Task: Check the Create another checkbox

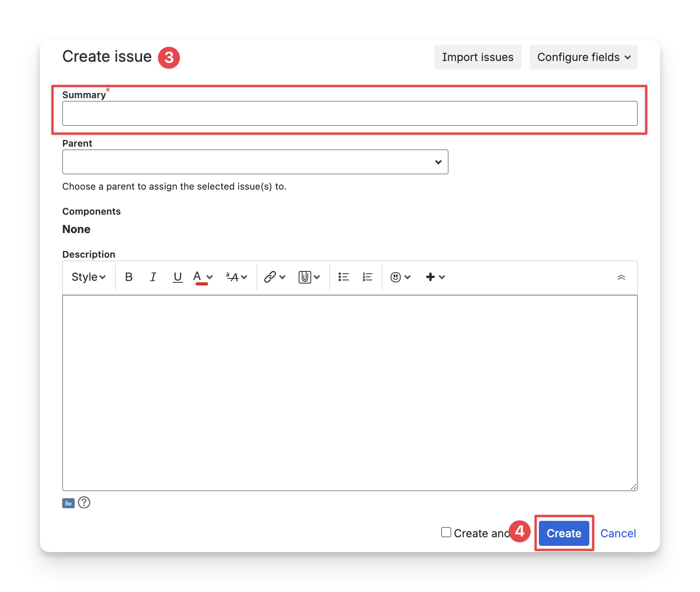Action: click(446, 532)
